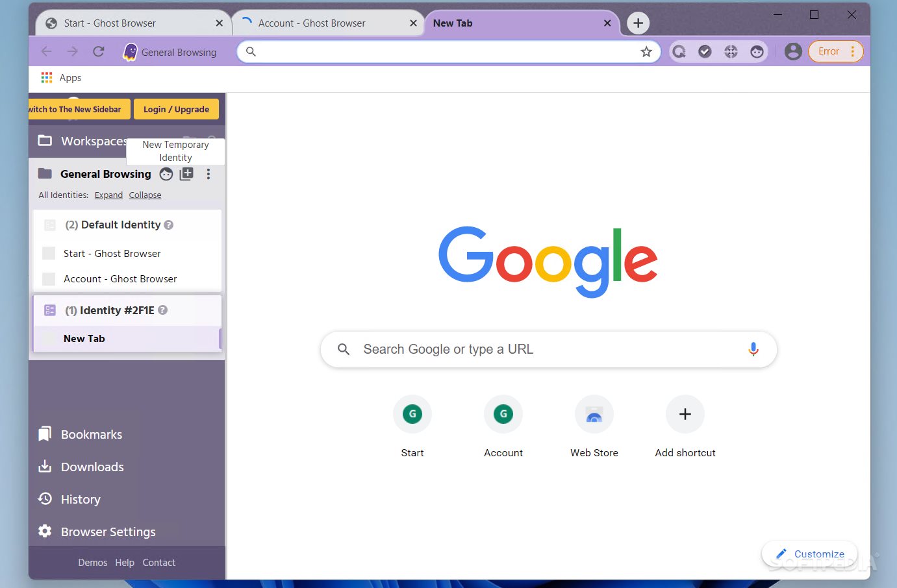Click Identity #2F1E purple list icon
The width and height of the screenshot is (897, 588).
50,310
